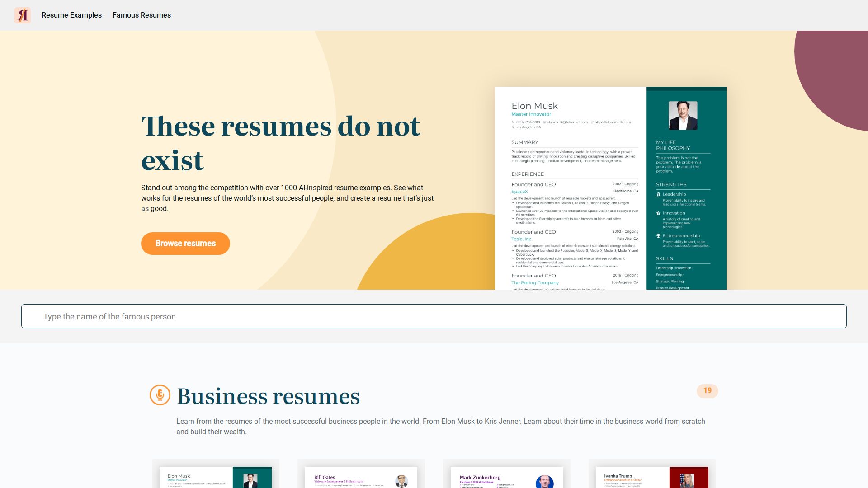
Task: Click the Leadership strength icon
Action: pyautogui.click(x=658, y=195)
